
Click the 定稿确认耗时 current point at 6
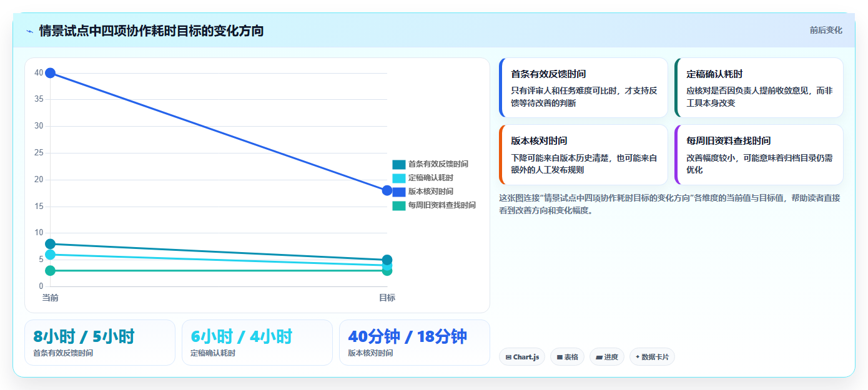pyautogui.click(x=50, y=255)
